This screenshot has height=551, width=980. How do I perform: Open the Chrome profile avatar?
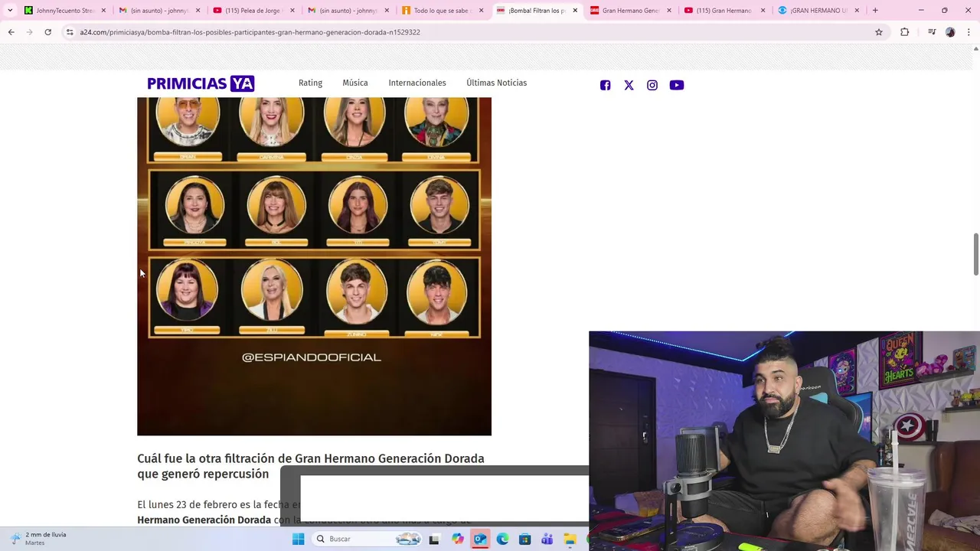coord(950,32)
